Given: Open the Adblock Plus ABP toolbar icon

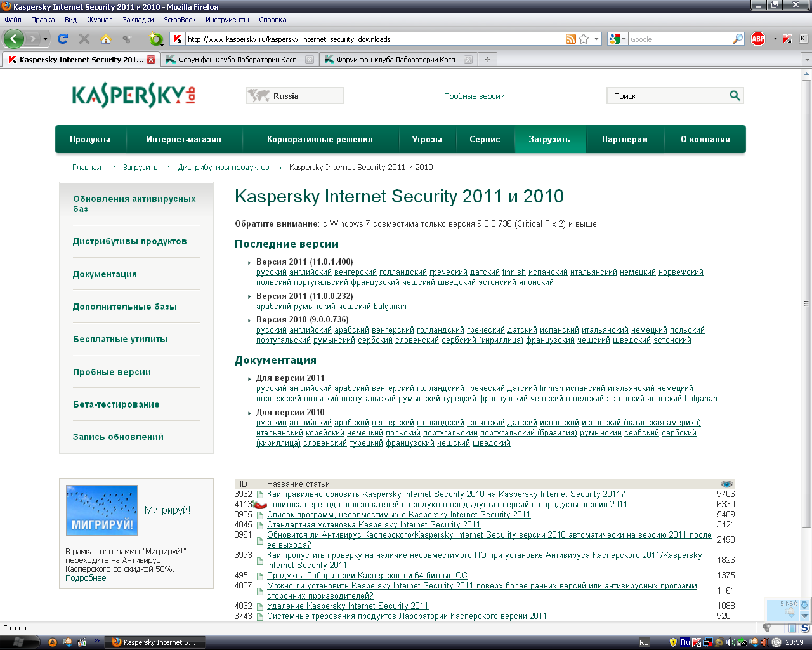Looking at the screenshot, I should click(758, 39).
